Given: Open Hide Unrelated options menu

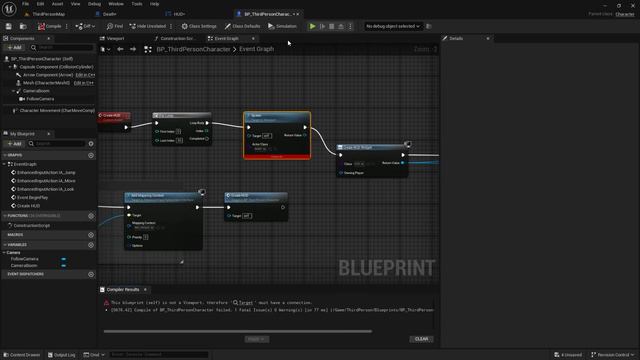Looking at the screenshot, I should 171,26.
